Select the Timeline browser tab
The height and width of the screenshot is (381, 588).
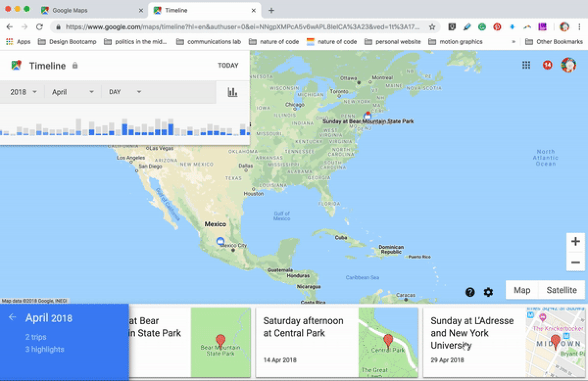point(203,10)
